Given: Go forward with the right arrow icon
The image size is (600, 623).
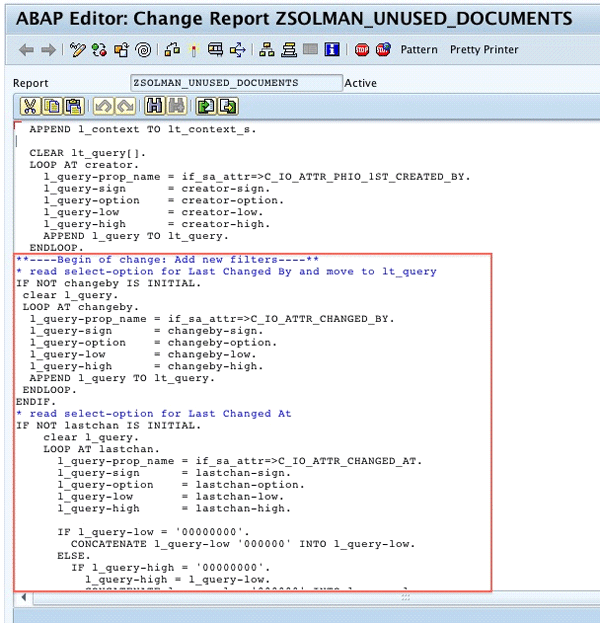Looking at the screenshot, I should (48, 50).
